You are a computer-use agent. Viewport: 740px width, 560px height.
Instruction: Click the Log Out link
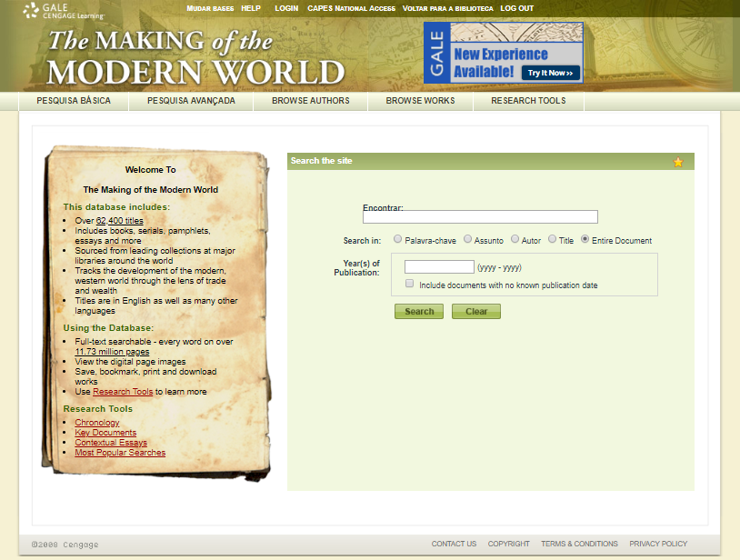[517, 8]
